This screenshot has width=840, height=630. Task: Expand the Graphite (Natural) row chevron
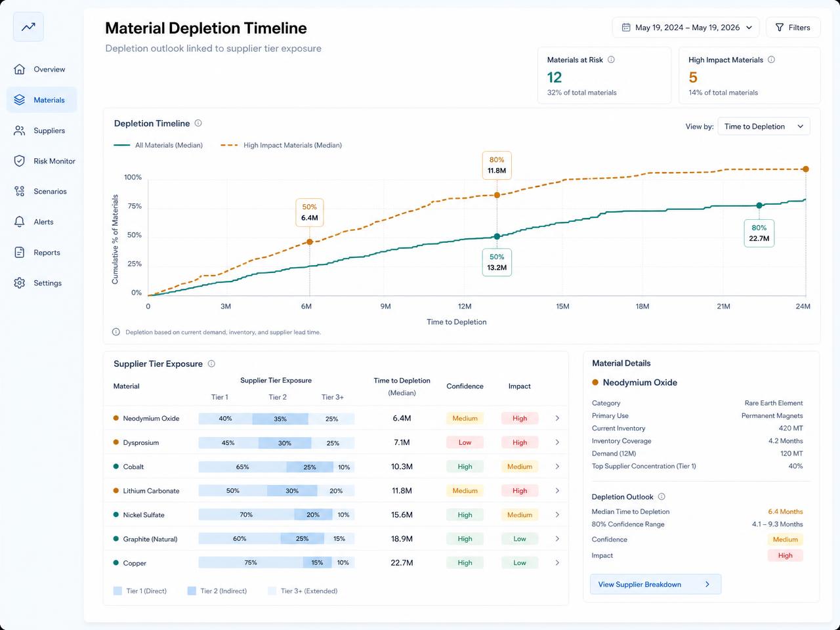(x=557, y=539)
